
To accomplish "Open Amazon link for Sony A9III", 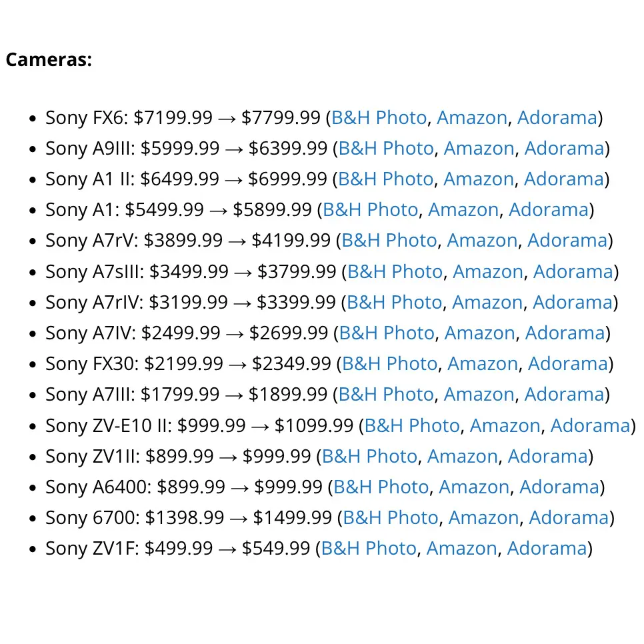I will 479,148.
